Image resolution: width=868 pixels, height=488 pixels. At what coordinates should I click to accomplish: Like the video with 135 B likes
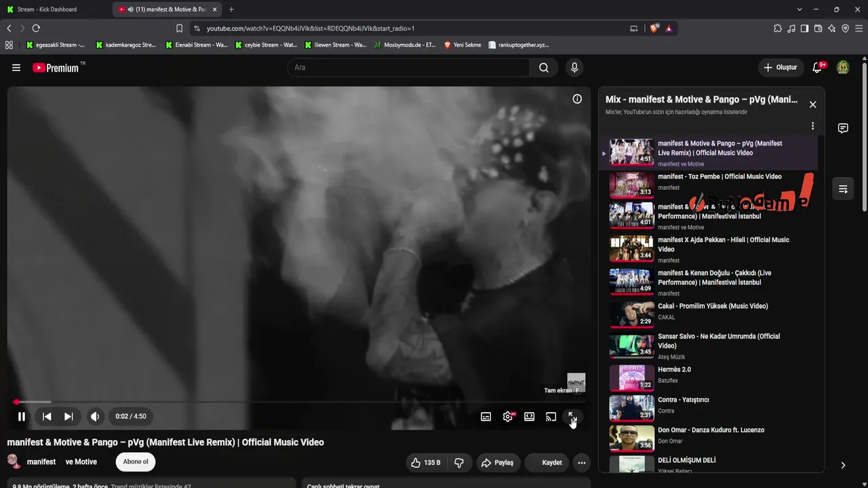click(425, 463)
